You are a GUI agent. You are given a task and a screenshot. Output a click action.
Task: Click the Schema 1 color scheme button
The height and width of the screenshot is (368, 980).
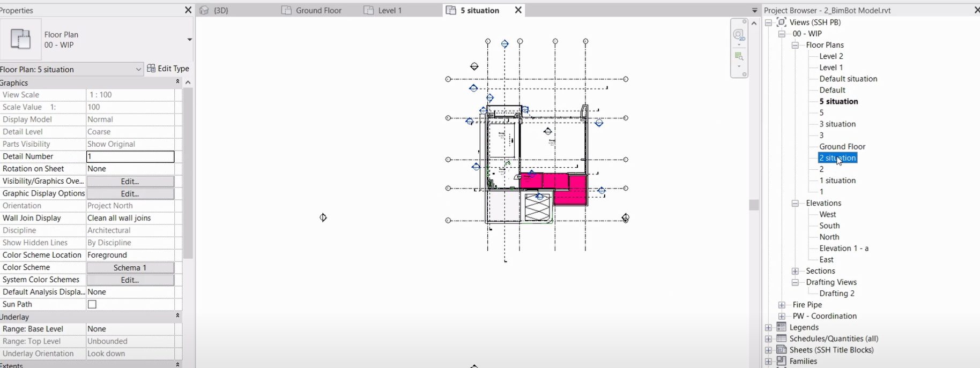pyautogui.click(x=130, y=268)
